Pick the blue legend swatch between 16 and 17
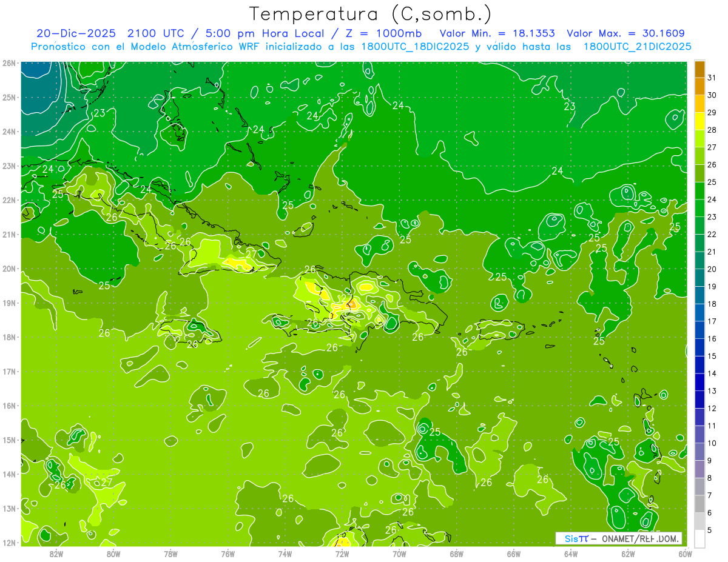This screenshot has width=728, height=562. (699, 330)
